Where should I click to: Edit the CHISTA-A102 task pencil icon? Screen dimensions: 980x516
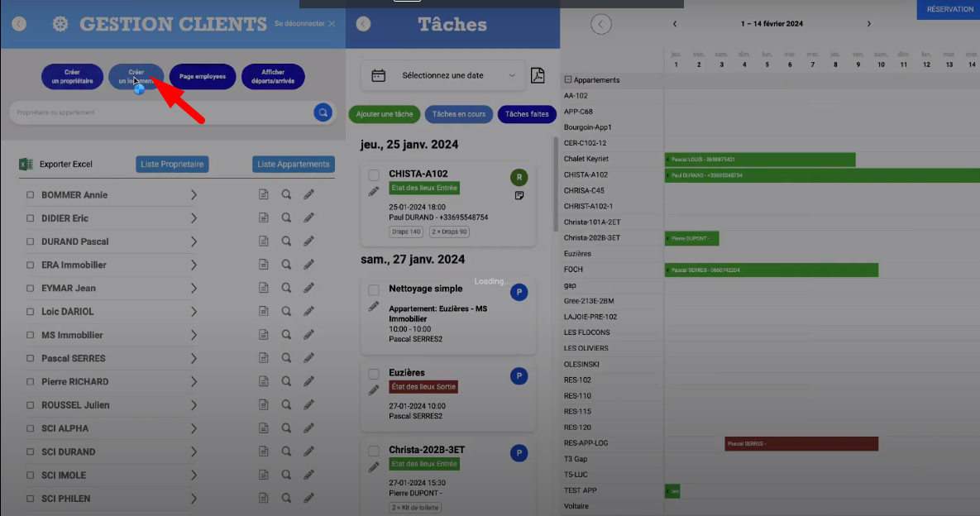point(374,192)
